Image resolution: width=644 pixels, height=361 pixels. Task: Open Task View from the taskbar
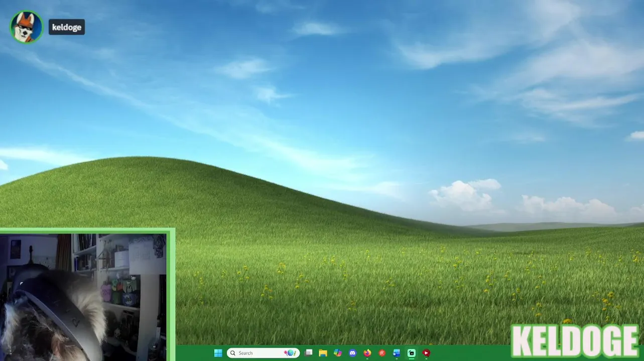point(309,353)
